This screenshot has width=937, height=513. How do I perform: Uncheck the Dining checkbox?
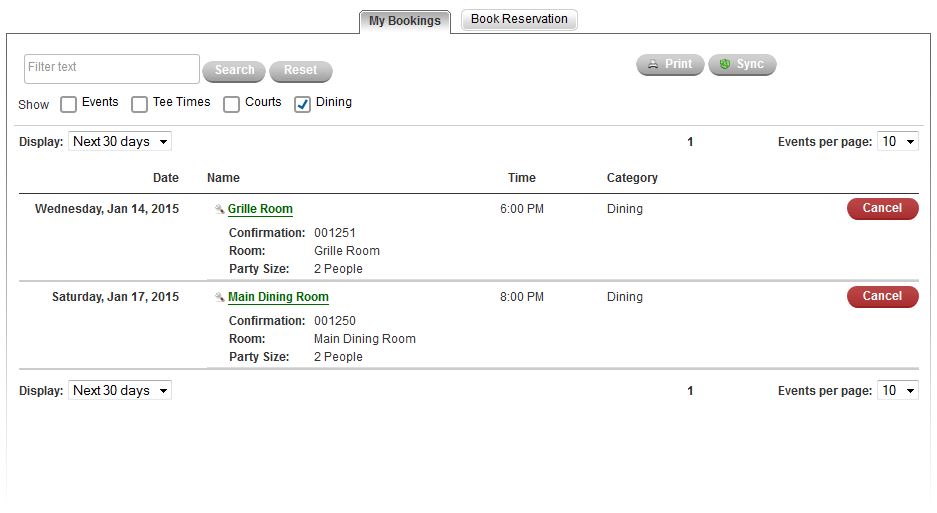pyautogui.click(x=302, y=104)
